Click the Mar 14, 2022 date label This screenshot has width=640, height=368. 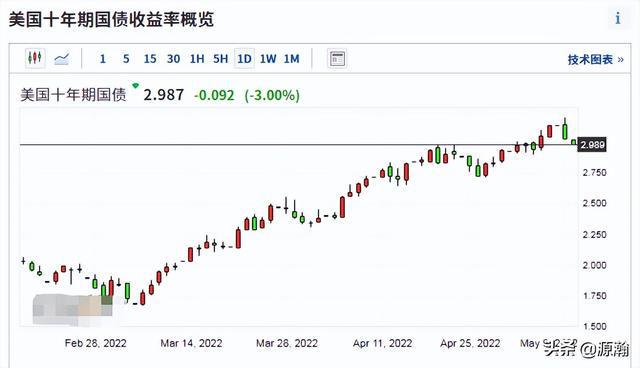point(191,343)
